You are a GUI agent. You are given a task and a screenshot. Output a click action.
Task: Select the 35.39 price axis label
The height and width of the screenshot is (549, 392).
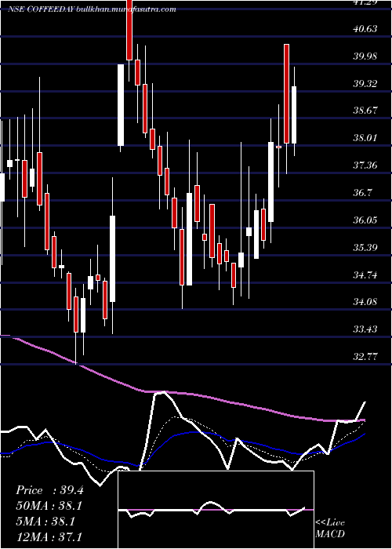pyautogui.click(x=365, y=247)
